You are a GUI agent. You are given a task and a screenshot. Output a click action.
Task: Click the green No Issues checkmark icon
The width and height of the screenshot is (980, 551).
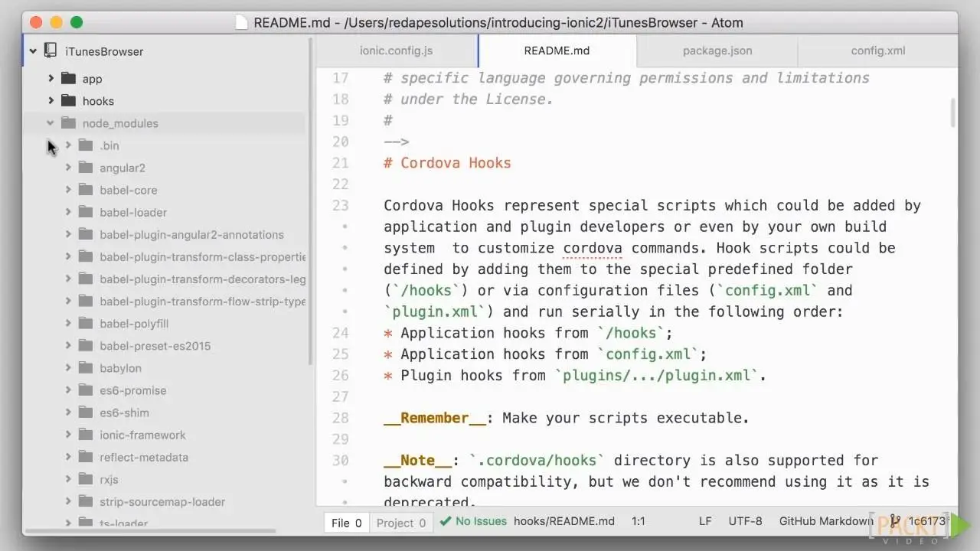[445, 521]
